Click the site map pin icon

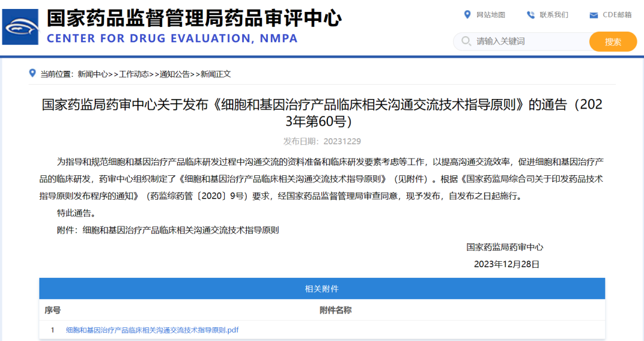[x=467, y=15]
